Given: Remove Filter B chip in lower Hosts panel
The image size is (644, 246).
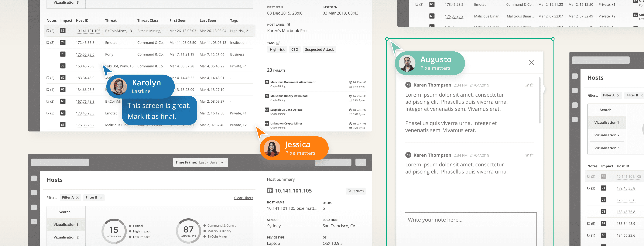Looking at the screenshot, I should tap(101, 198).
